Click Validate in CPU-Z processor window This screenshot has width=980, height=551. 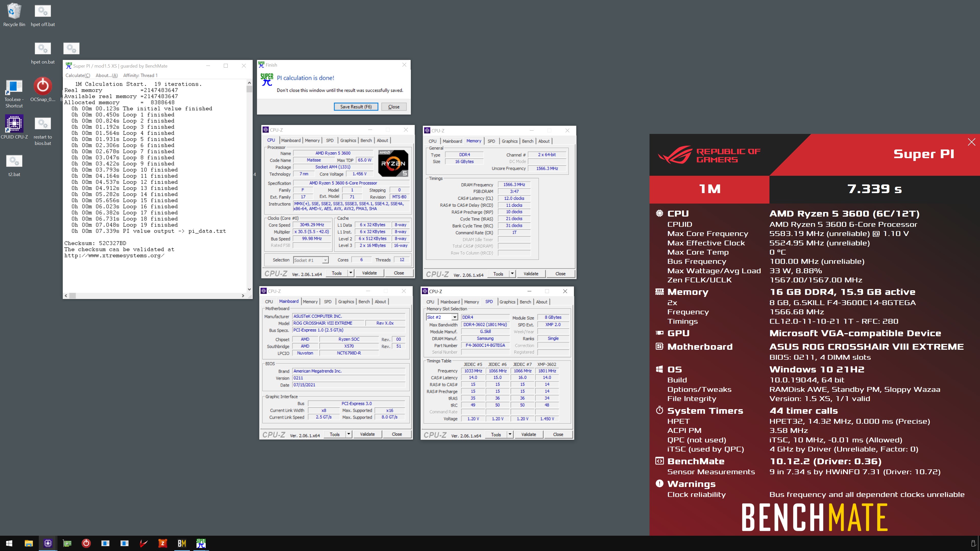[369, 273]
